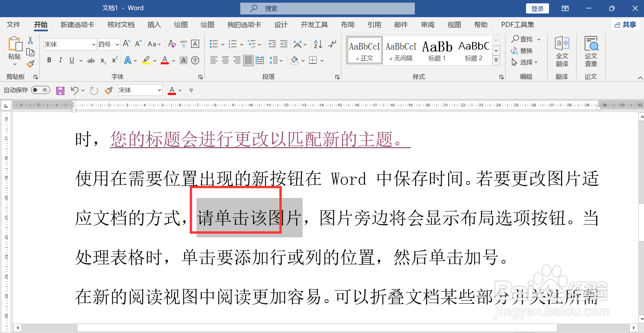Click the Replace command
The image size is (644, 333).
pos(522,51)
